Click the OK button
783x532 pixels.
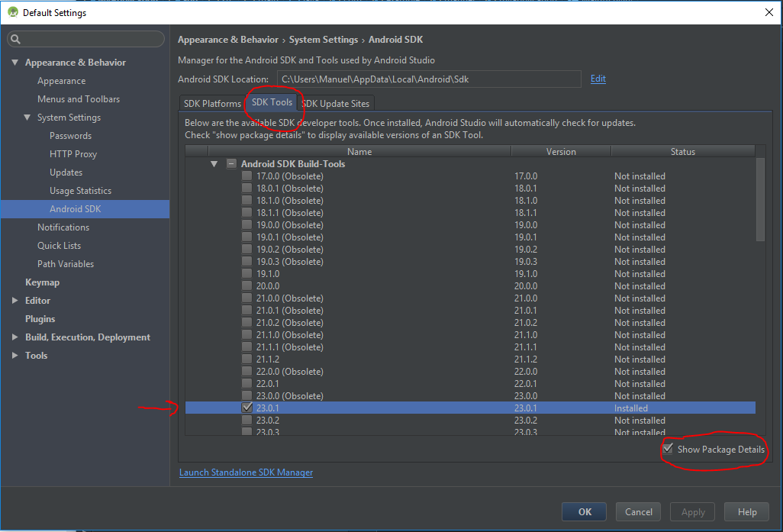pos(585,512)
